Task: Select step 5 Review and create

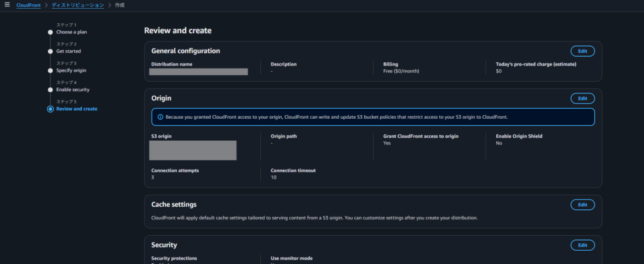Action: tap(77, 109)
